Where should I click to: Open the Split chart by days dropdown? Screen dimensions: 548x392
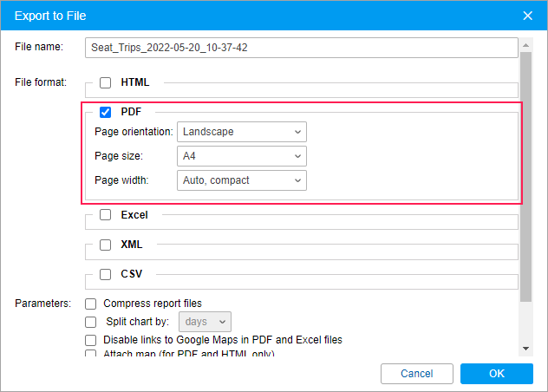click(x=205, y=322)
